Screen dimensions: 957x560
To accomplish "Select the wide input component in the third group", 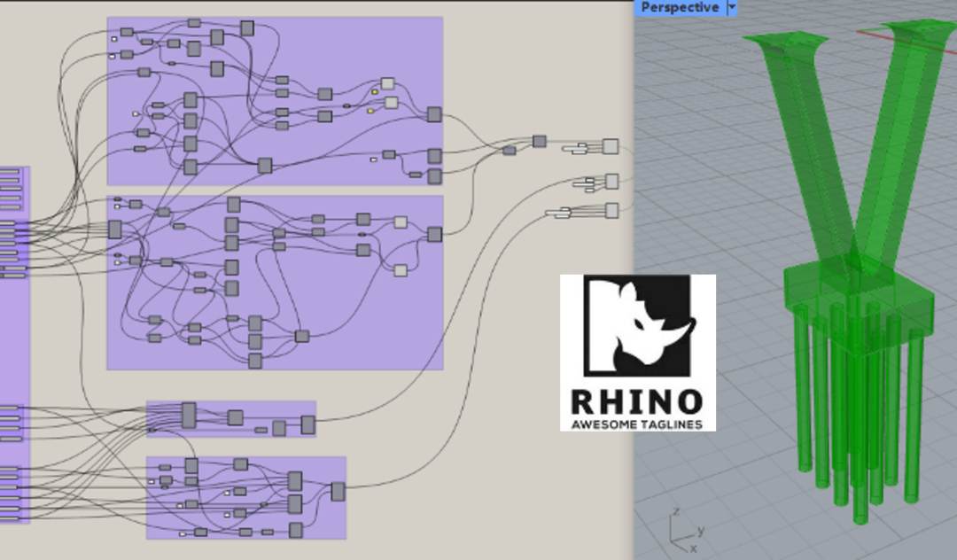I will tap(189, 415).
